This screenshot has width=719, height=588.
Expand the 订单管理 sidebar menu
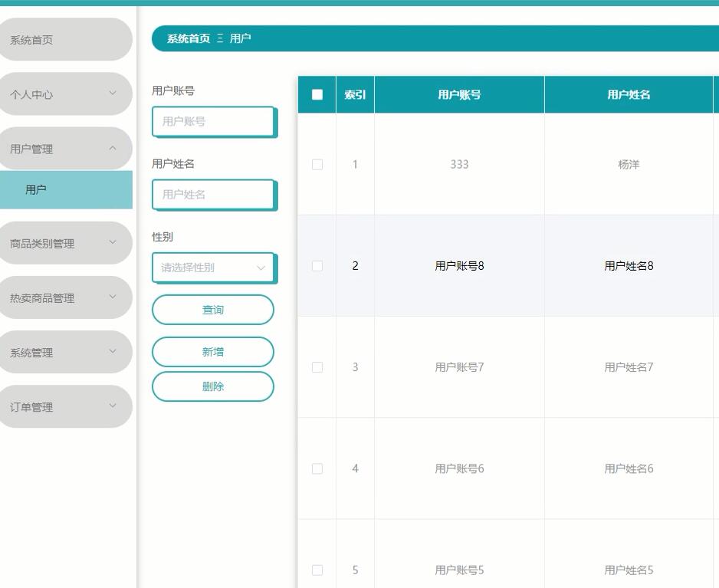pos(64,407)
